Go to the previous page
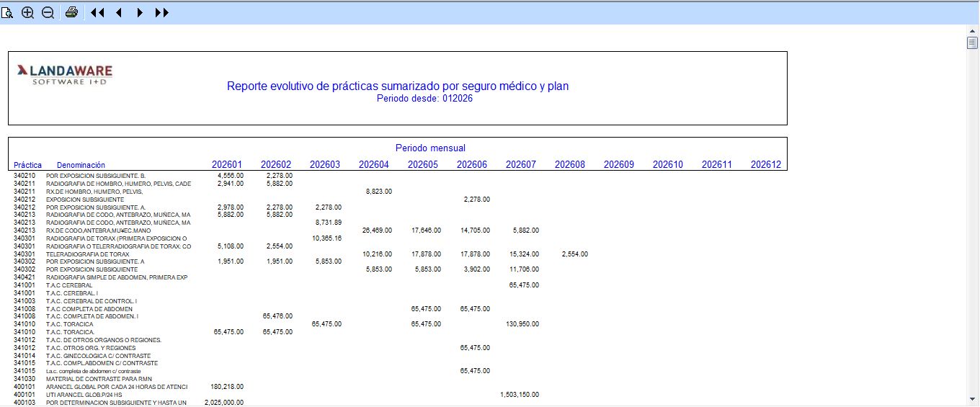 tap(119, 12)
